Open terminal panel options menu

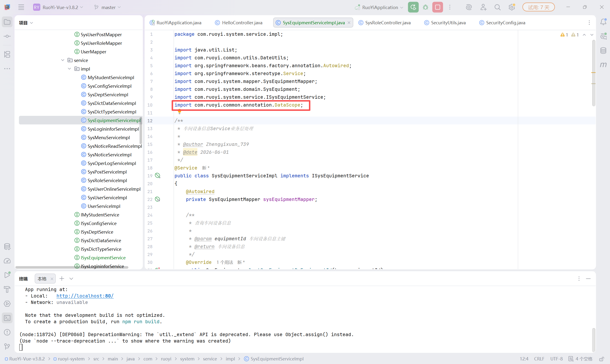[579, 279]
